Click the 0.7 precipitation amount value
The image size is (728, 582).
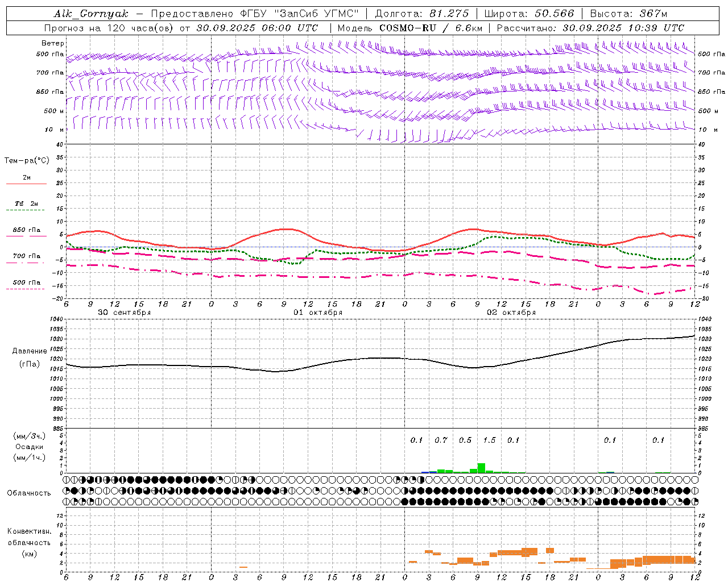click(441, 440)
